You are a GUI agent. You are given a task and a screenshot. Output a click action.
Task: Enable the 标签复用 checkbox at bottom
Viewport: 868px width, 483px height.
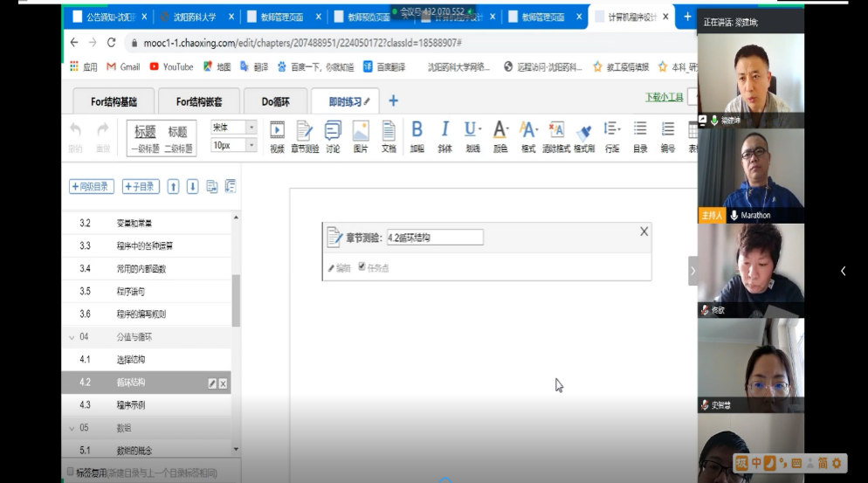71,472
